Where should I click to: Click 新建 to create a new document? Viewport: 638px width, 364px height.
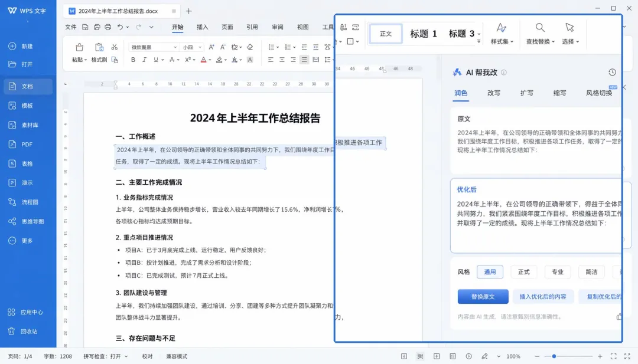pos(21,47)
